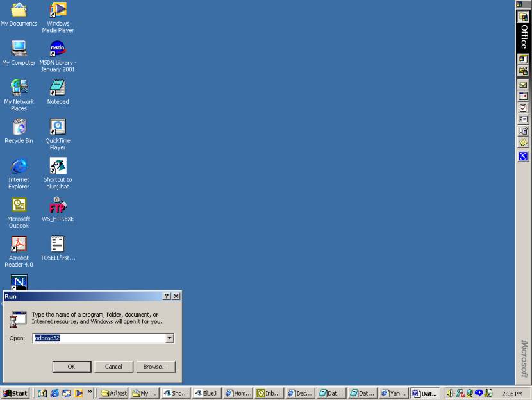Click Browse... in the Run dialog
The image size is (532, 400).
coord(156,367)
